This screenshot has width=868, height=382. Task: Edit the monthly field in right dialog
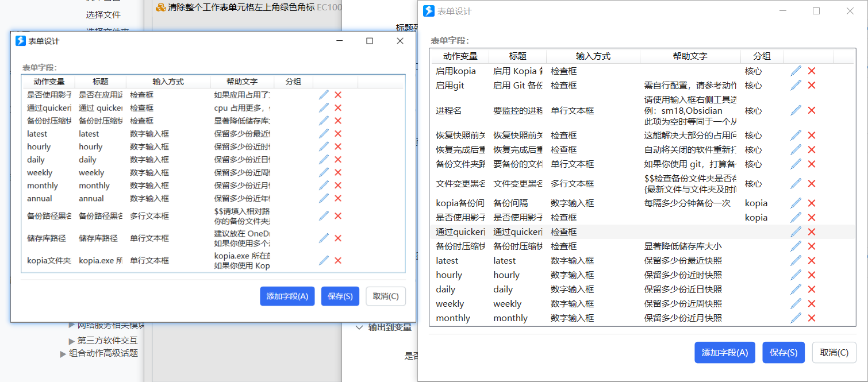point(796,318)
